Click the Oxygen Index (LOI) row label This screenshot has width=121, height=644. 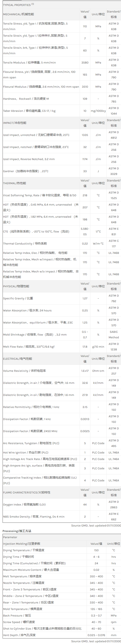click(24, 505)
